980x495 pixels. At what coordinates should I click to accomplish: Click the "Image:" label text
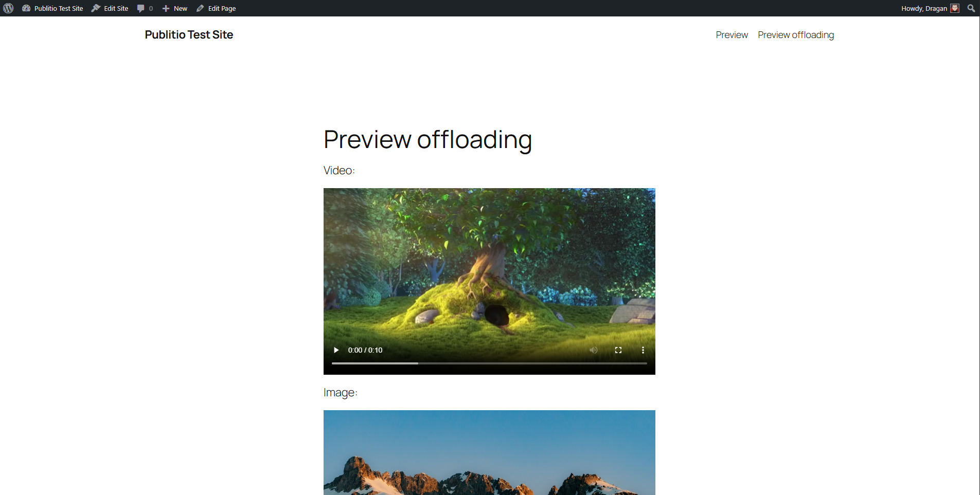340,393
